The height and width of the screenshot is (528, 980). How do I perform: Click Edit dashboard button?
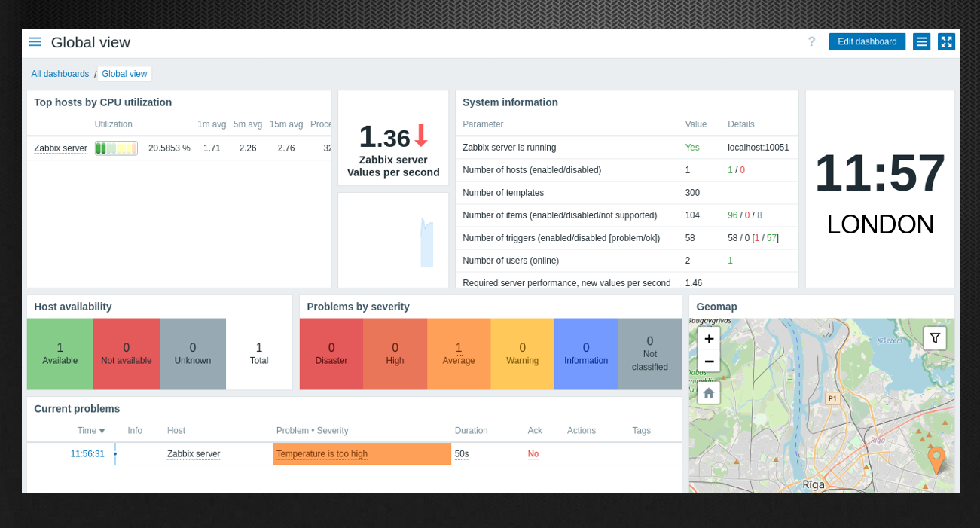[x=866, y=42]
